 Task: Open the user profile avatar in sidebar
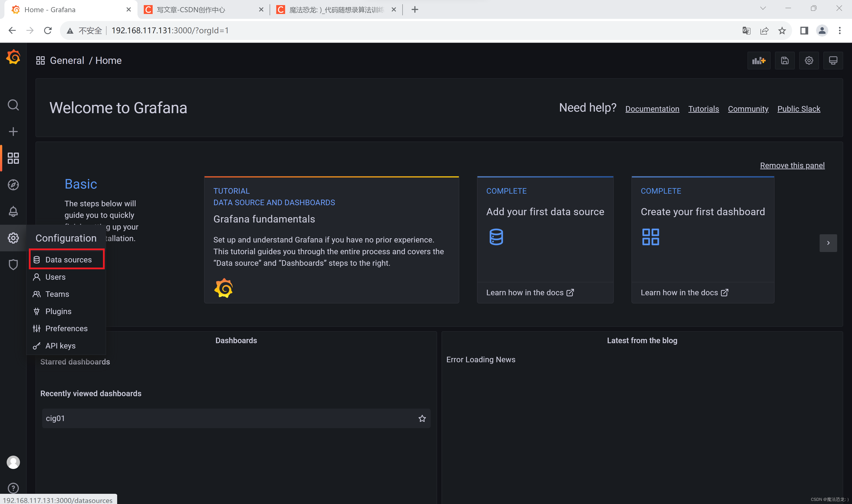[x=13, y=462]
